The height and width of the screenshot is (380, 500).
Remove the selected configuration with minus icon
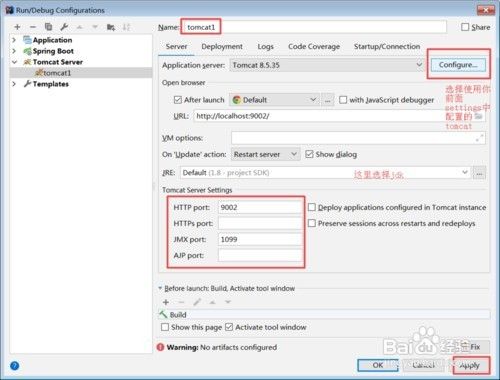pyautogui.click(x=33, y=27)
